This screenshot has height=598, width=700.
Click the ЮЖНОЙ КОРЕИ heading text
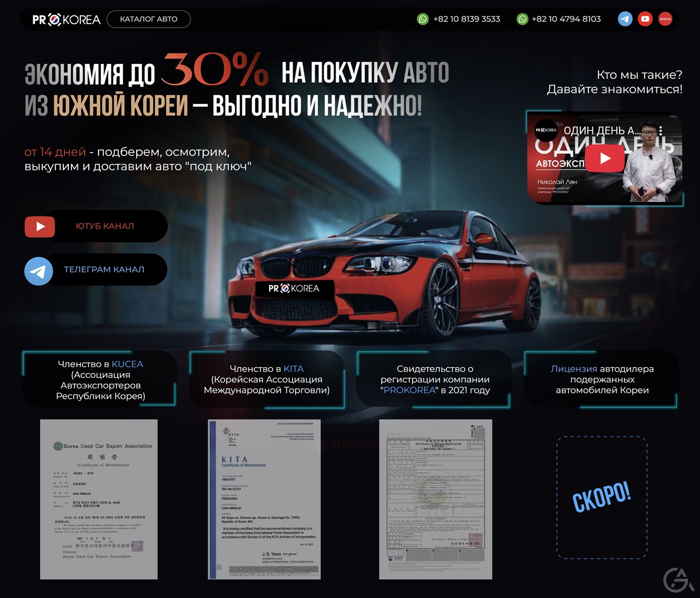click(x=120, y=106)
